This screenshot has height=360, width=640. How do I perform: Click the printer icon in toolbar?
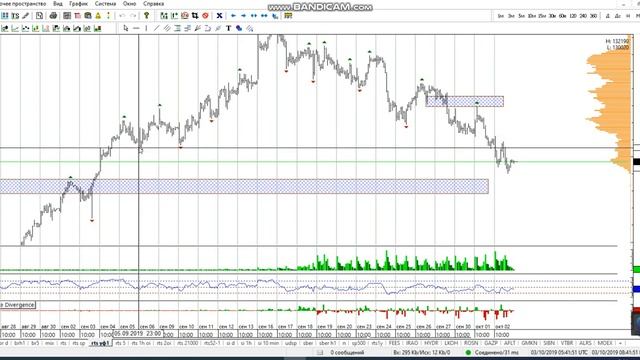pos(53,16)
